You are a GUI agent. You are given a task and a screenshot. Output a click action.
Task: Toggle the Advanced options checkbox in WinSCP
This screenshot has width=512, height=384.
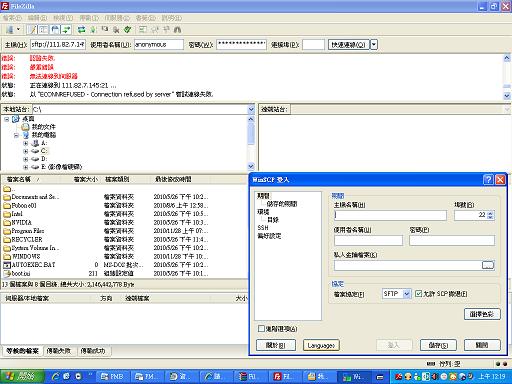[262, 329]
